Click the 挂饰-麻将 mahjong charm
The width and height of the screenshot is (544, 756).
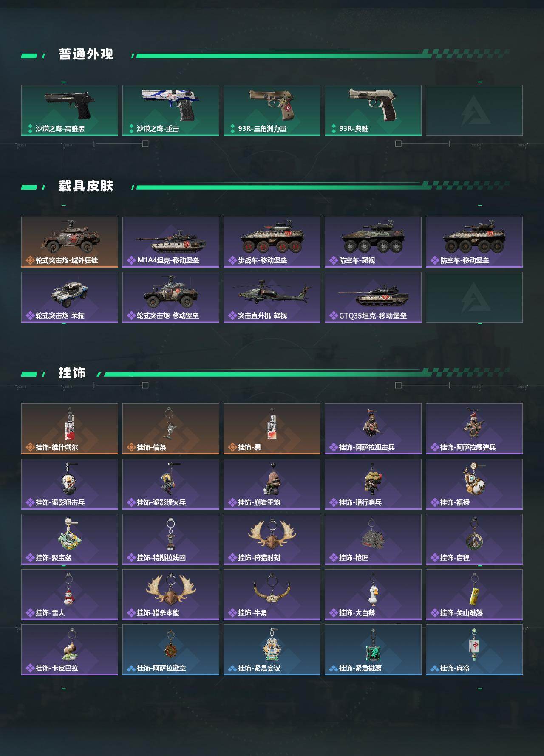point(474,650)
